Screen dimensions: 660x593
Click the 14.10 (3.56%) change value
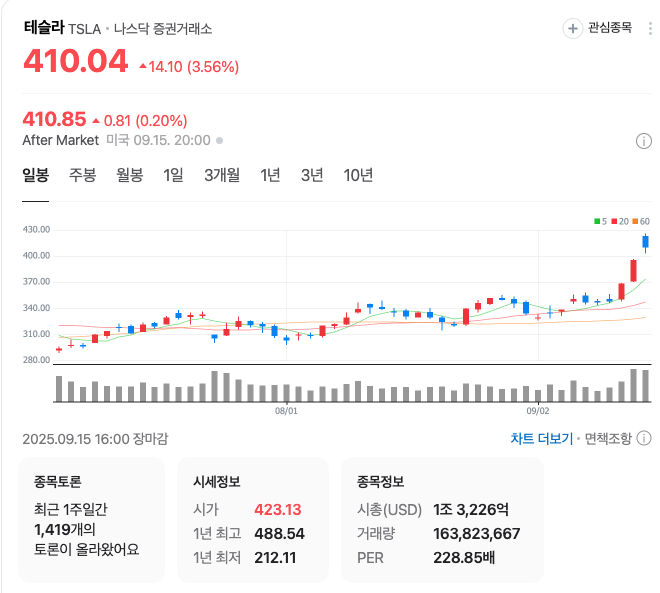189,66
